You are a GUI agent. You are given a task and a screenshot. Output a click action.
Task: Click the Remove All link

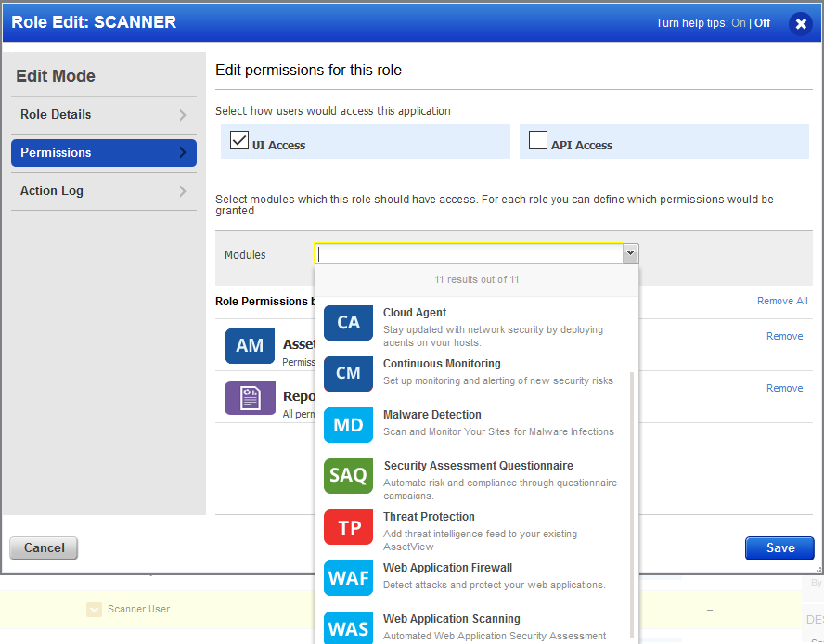point(782,301)
